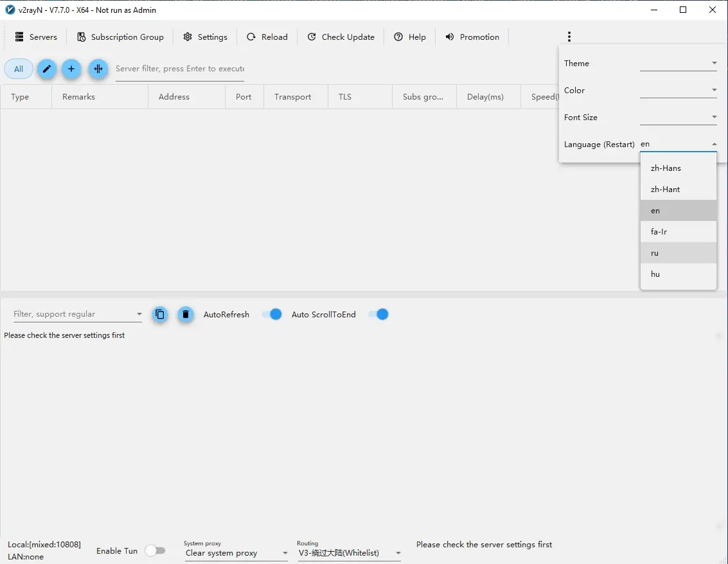Sort by the Port column header
728x564 pixels.
(244, 96)
